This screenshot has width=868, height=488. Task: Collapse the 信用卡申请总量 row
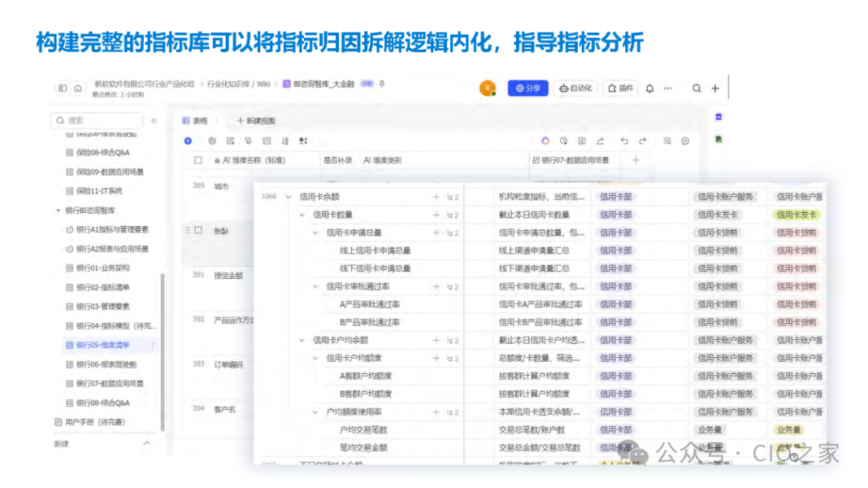tap(315, 232)
